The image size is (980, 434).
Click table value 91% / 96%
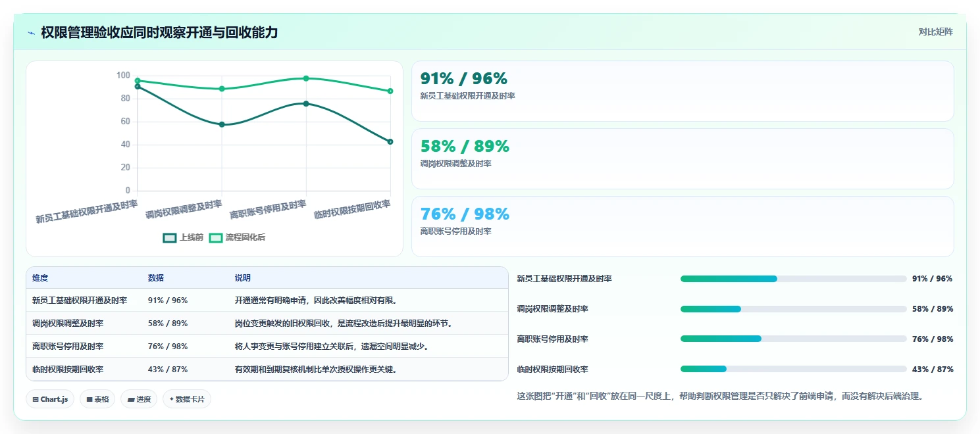(168, 300)
